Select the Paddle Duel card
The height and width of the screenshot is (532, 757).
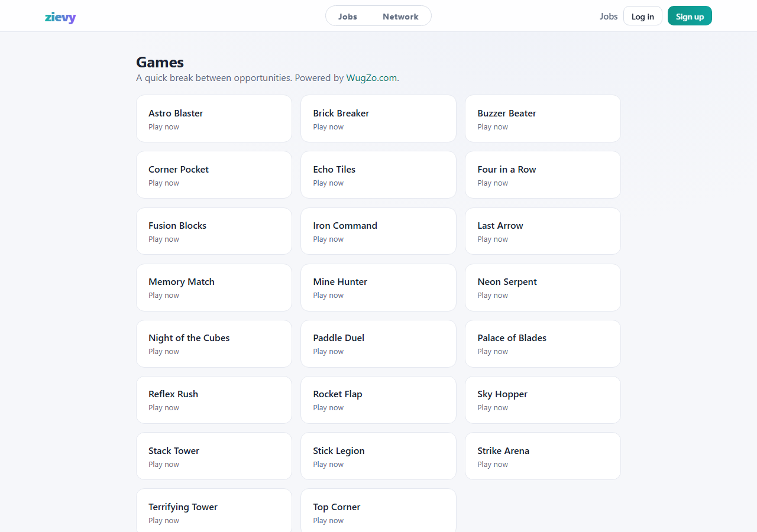pos(378,343)
